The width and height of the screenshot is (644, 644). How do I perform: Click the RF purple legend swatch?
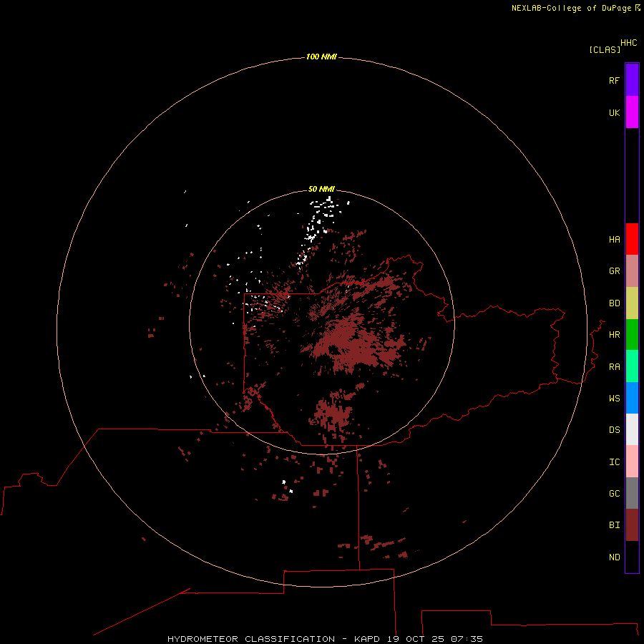(632, 80)
